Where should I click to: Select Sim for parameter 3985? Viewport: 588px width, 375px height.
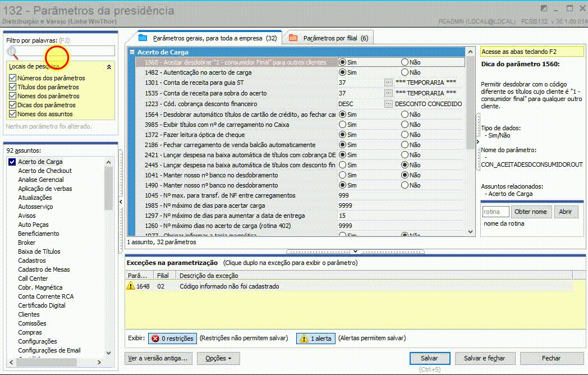coord(342,124)
